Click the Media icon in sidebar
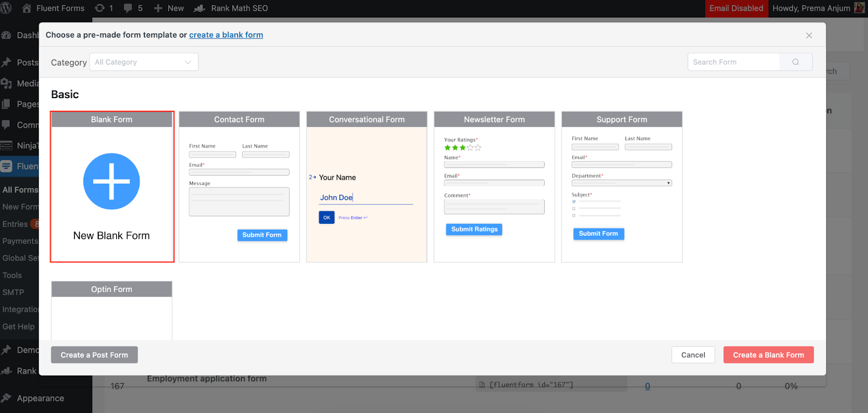Image resolution: width=868 pixels, height=413 pixels. click(7, 83)
